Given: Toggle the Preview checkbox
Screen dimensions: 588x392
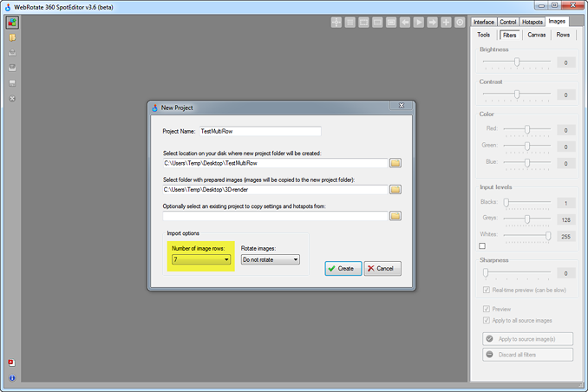Looking at the screenshot, I should [485, 308].
